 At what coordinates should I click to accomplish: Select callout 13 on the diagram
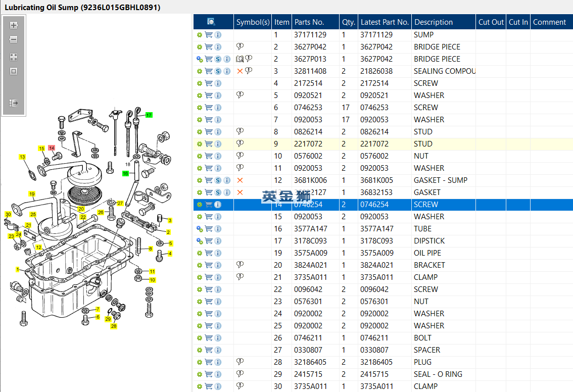click(x=22, y=157)
